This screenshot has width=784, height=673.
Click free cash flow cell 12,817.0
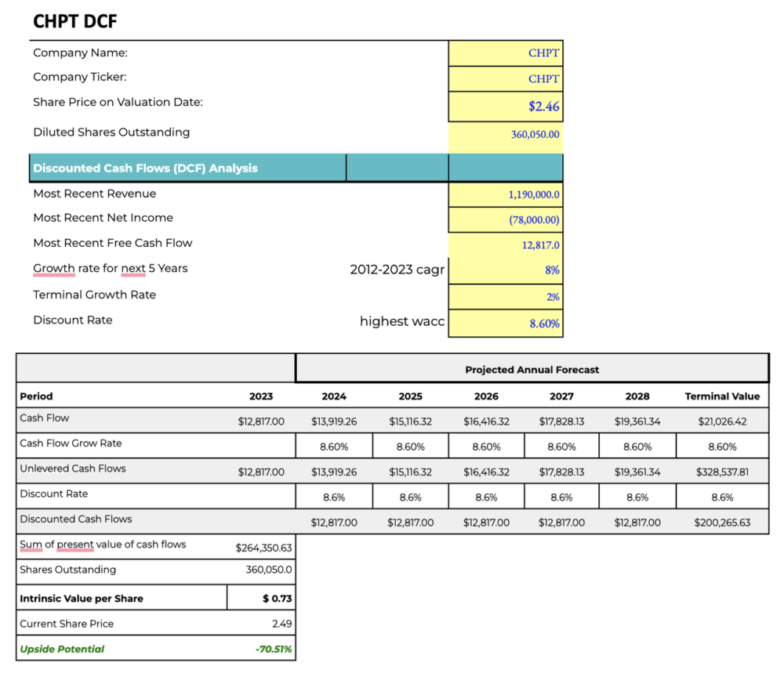(506, 245)
